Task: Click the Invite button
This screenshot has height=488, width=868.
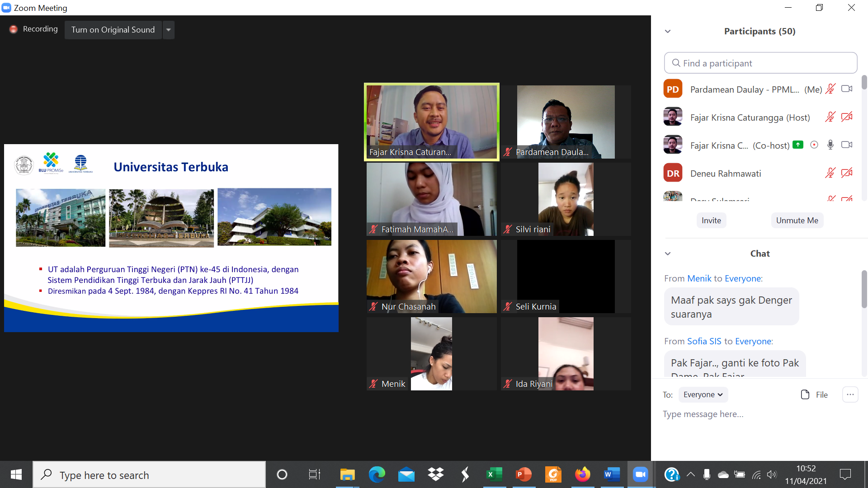Action: [x=711, y=221]
